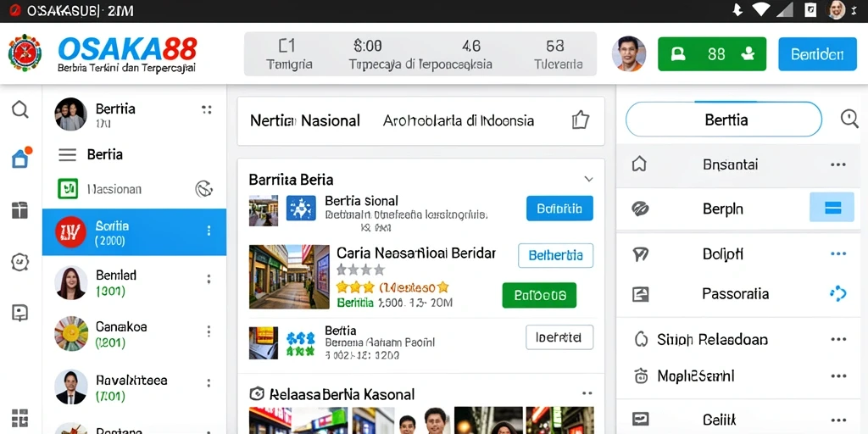The image size is (868, 434).
Task: Click the icon beside Berpln
Action: tap(640, 209)
